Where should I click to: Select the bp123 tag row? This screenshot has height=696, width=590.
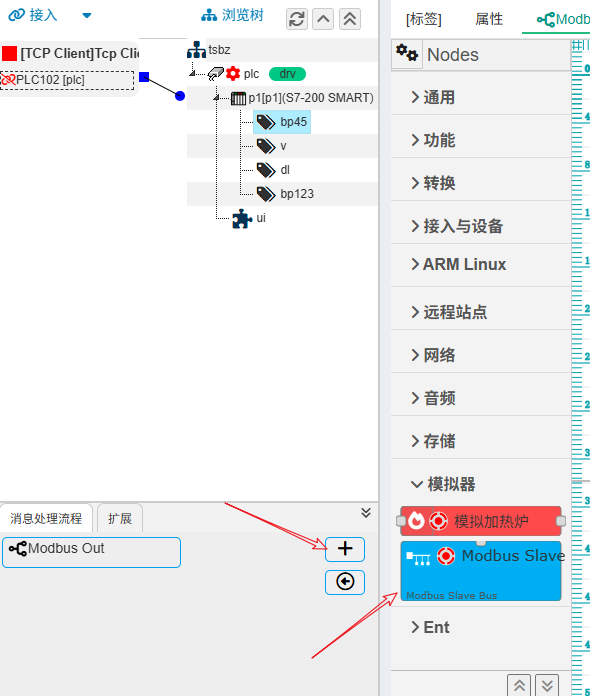point(285,194)
